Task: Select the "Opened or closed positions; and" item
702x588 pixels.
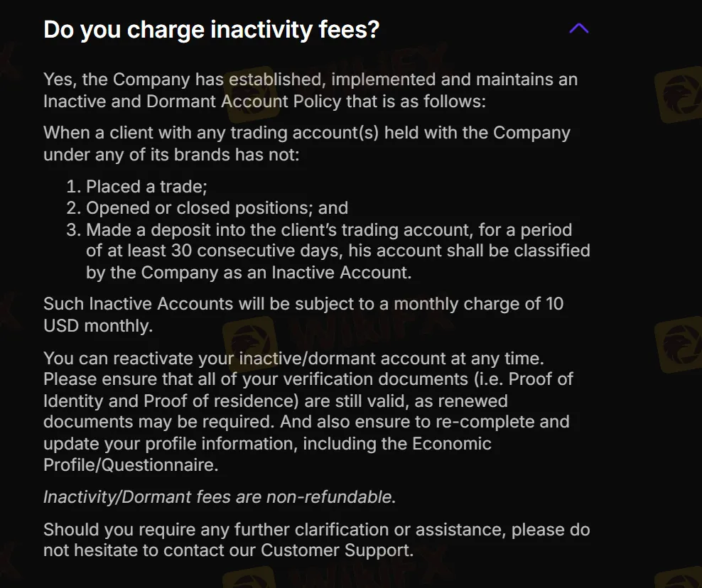Action: tap(217, 208)
